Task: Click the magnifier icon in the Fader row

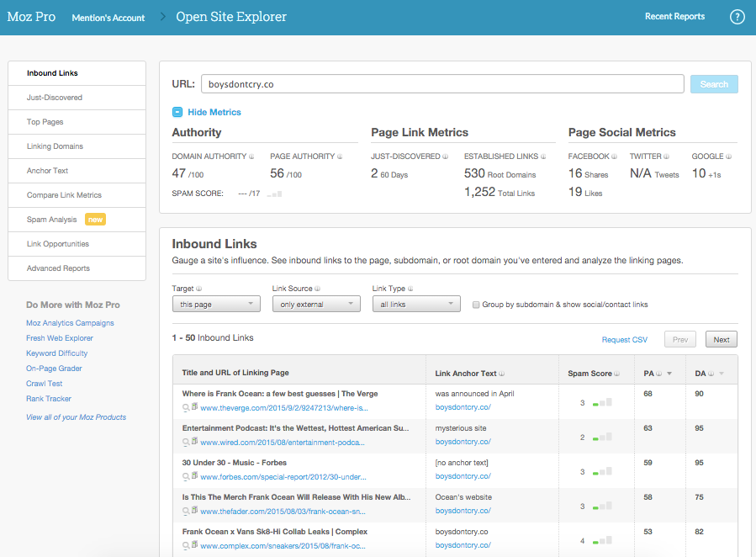Action: 186,512
